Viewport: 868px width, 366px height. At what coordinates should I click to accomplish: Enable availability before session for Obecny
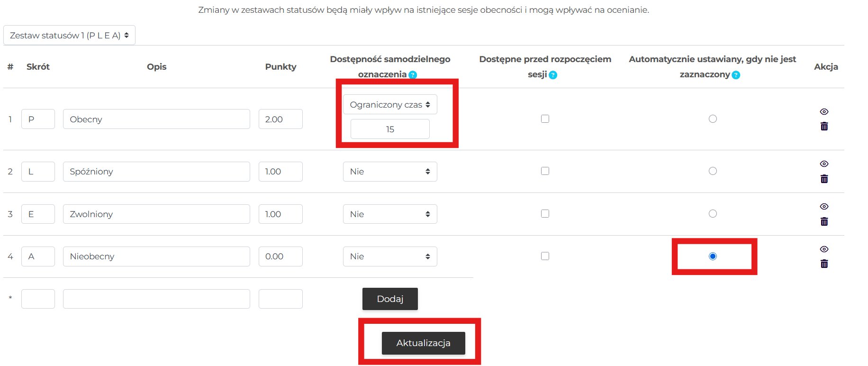click(x=545, y=119)
